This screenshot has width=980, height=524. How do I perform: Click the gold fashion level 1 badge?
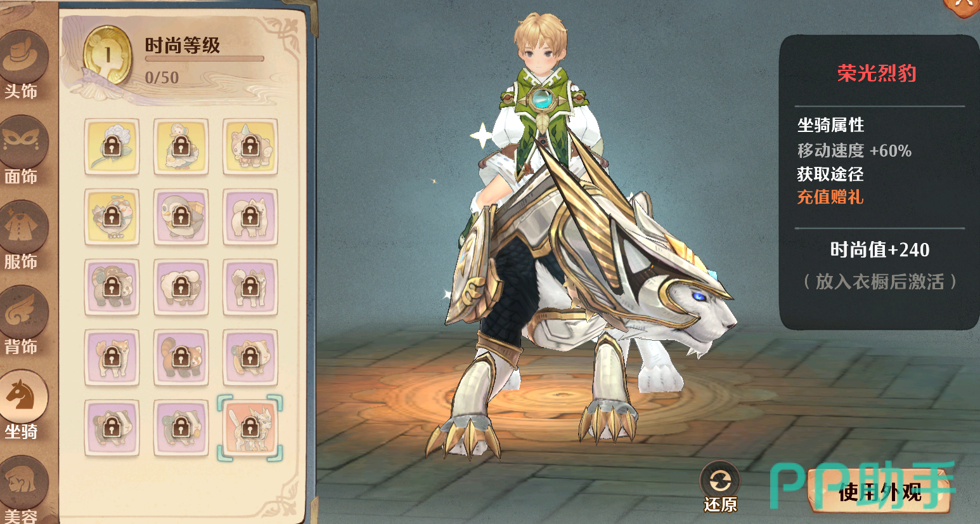[x=108, y=55]
